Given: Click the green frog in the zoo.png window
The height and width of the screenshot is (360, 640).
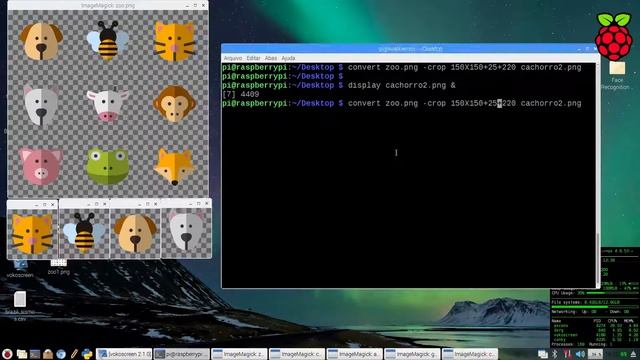Looking at the screenshot, I should pos(107,166).
